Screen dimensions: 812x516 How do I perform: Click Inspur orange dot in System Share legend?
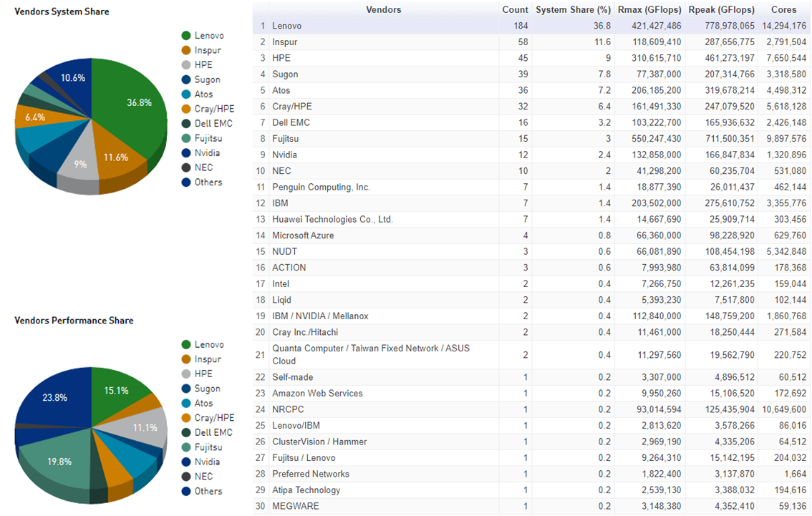coord(186,50)
